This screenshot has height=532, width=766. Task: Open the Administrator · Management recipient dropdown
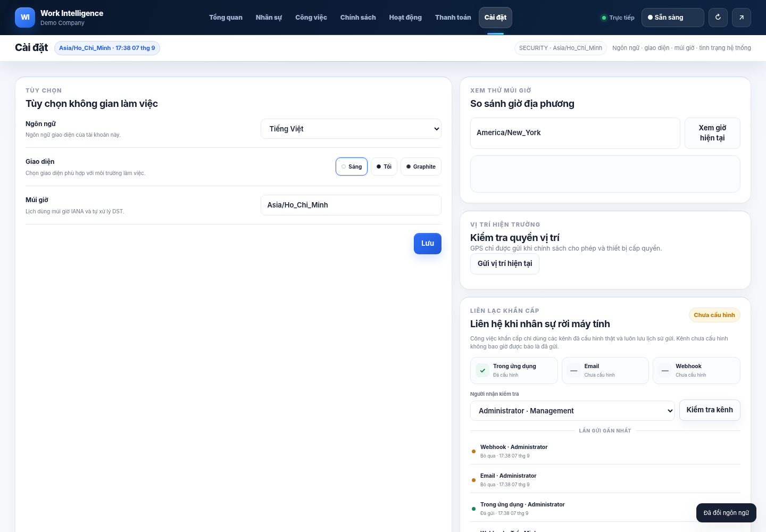point(572,411)
